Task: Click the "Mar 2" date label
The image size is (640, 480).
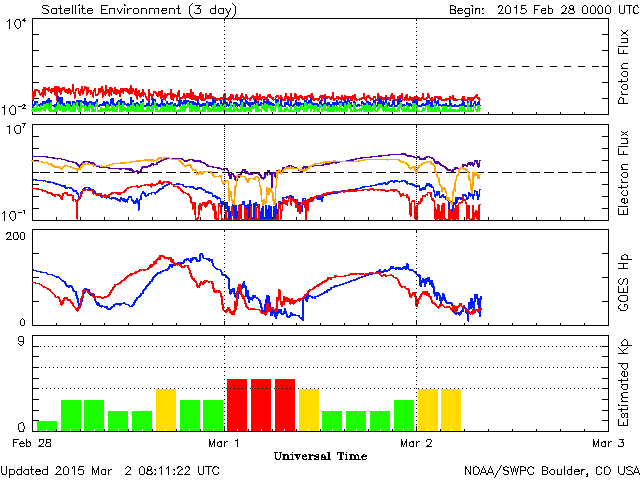Action: point(416,443)
